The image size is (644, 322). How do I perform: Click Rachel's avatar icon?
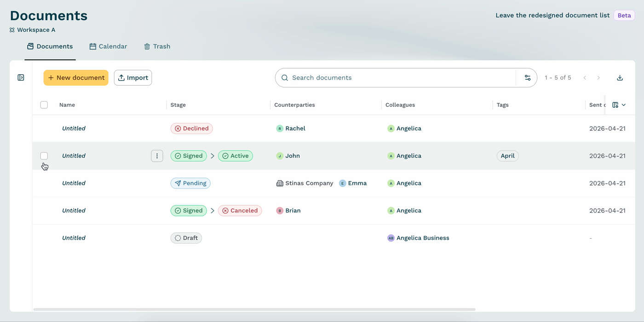pos(280,129)
